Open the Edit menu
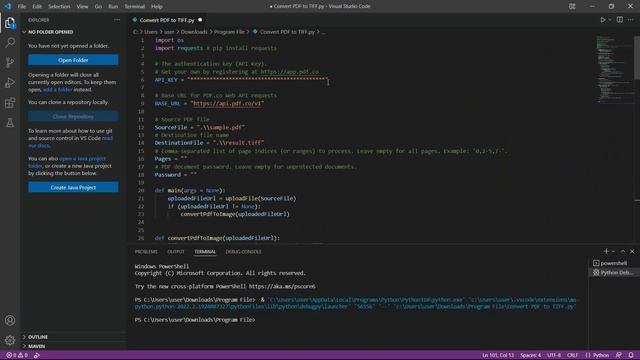Image resolution: width=640 pixels, height=360 pixels. (37, 6)
